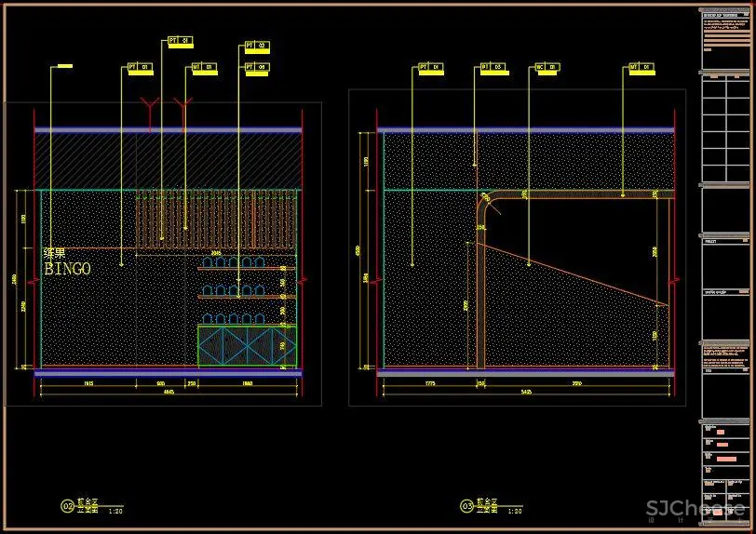This screenshot has width=756, height=534.
Task: Click the circled 02 drawing number marker
Action: (67, 506)
